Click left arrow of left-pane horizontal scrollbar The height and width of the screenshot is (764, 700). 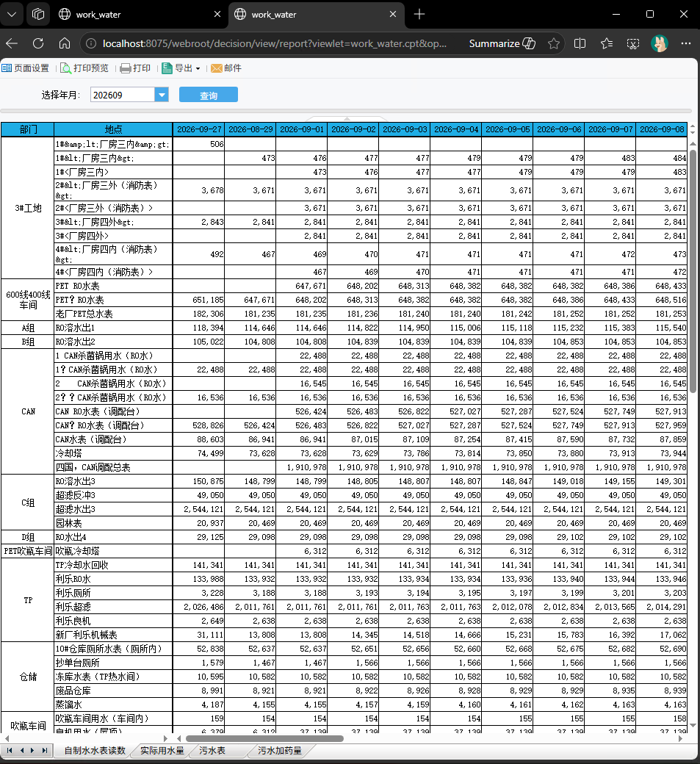click(7, 738)
